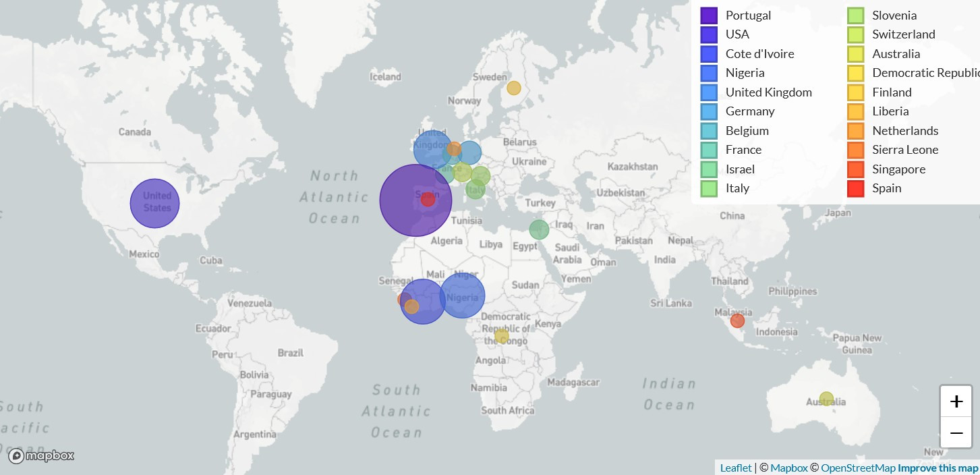Click the Australia circle marker
The height and width of the screenshot is (475, 980).
[826, 399]
